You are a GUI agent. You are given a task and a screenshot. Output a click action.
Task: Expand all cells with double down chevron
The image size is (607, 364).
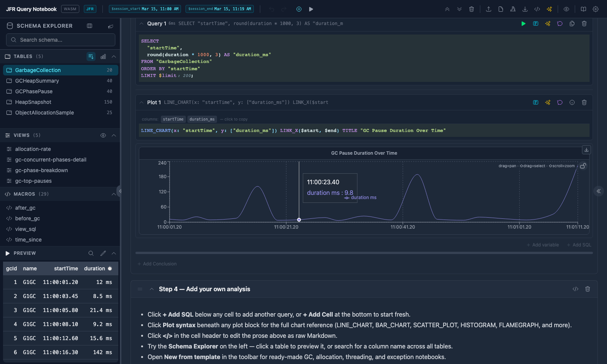(x=459, y=9)
